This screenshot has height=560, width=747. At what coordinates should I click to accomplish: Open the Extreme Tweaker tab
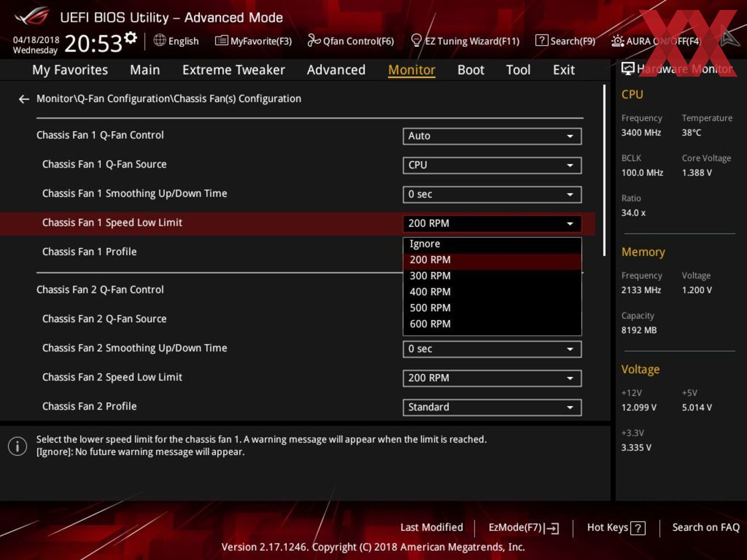(x=233, y=70)
